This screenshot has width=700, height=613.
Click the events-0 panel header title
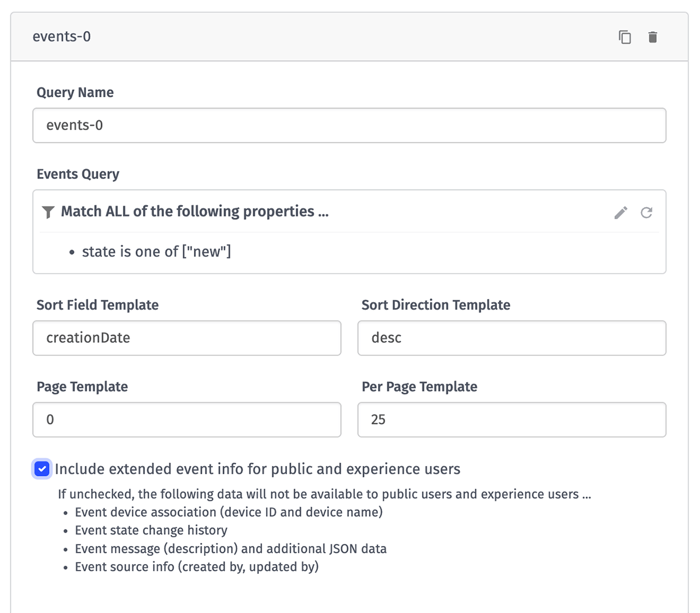point(62,37)
